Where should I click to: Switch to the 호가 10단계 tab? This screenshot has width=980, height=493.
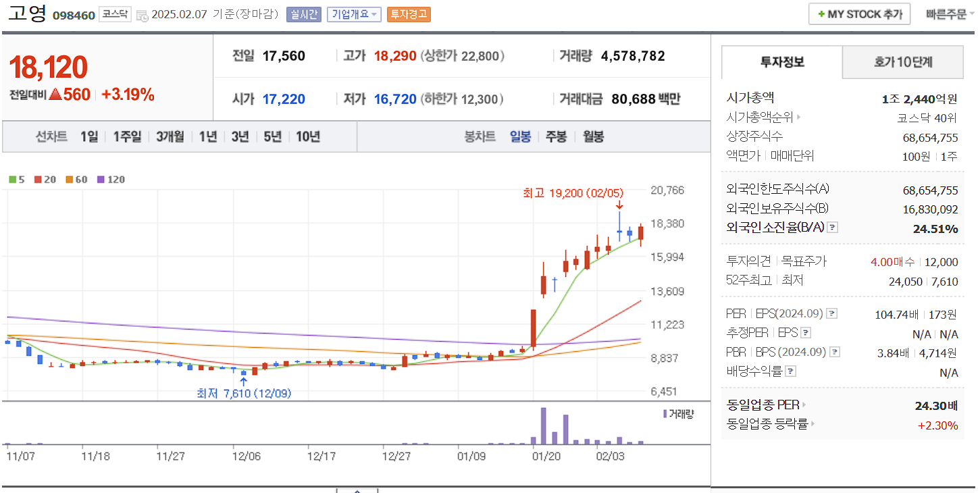tap(902, 61)
